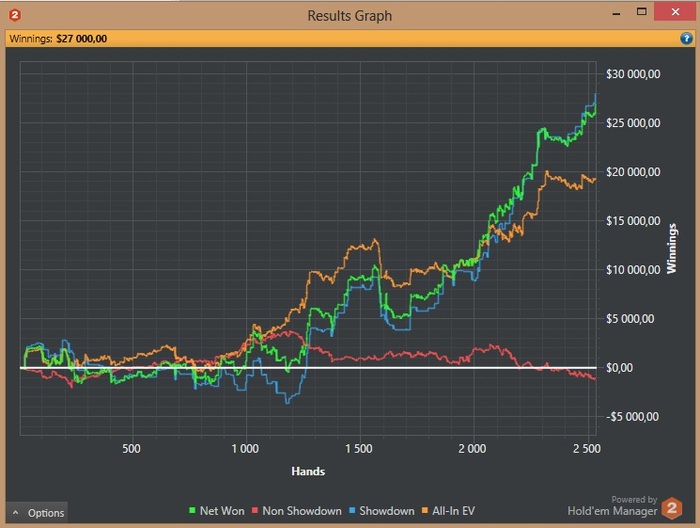The height and width of the screenshot is (528, 700).
Task: Click the 2 500 hands axis tick label
Action: [587, 448]
